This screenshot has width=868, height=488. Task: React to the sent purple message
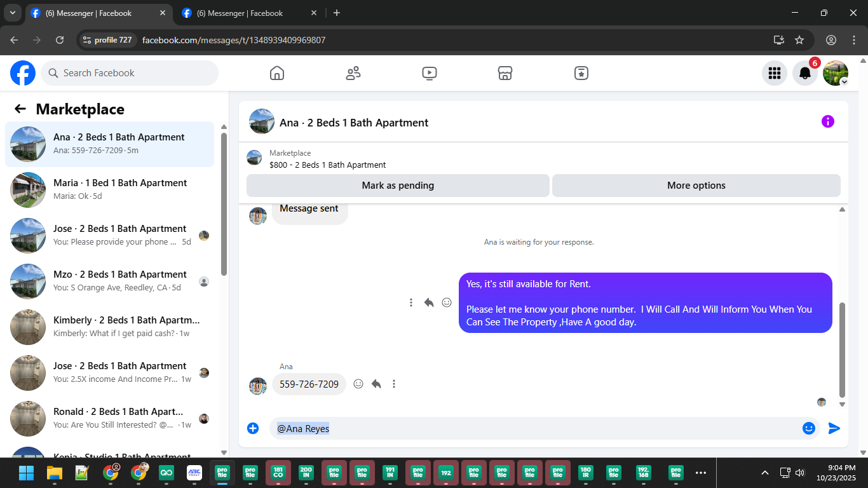click(x=447, y=302)
